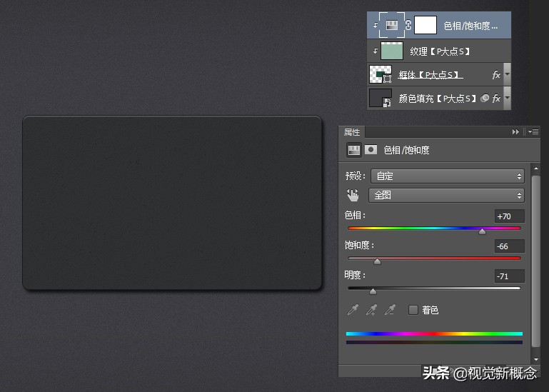Image resolution: width=549 pixels, height=392 pixels.
Task: Select the 纹理【P大点S】 layer name
Action: pos(439,52)
